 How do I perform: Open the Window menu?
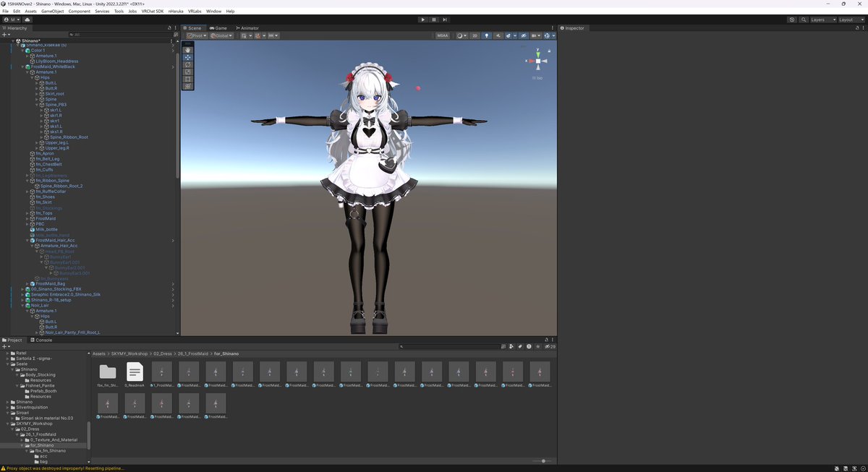click(213, 12)
